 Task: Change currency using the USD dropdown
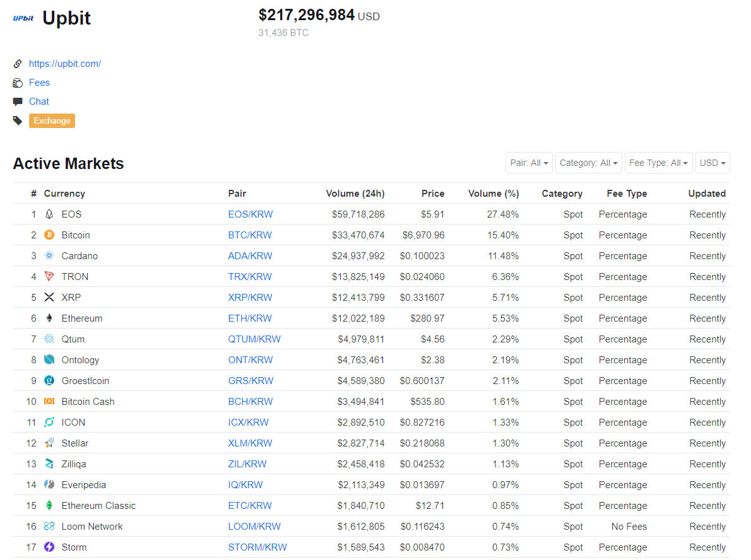pos(713,163)
